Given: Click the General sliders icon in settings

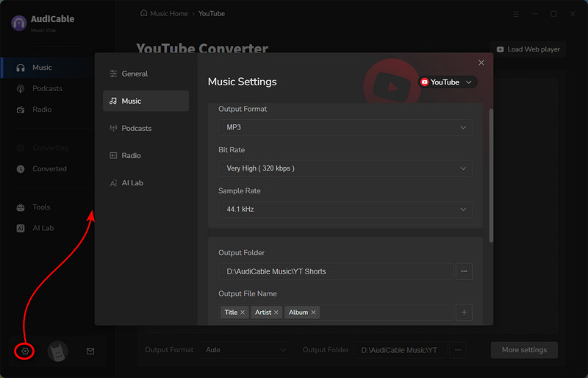Looking at the screenshot, I should click(113, 74).
